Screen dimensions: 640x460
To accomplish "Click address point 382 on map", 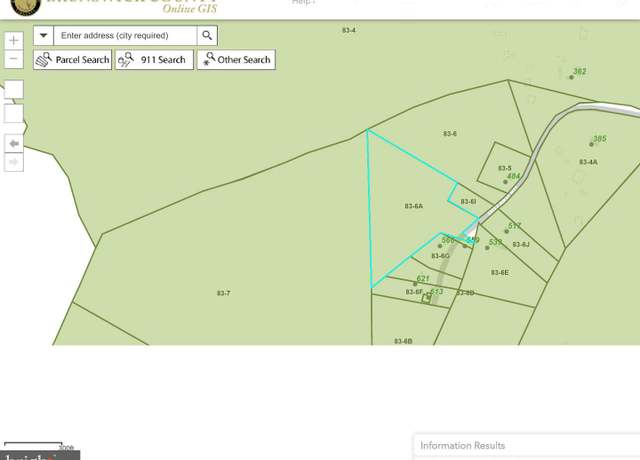I will 571,77.
